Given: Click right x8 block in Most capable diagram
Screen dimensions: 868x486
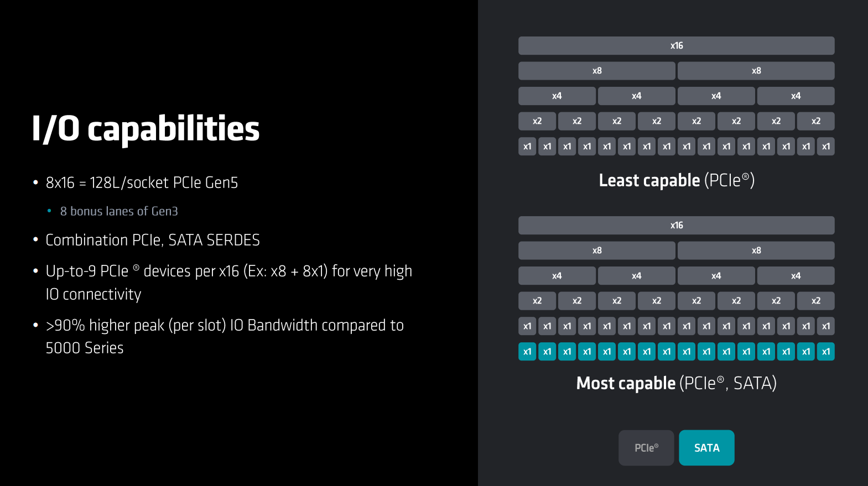Looking at the screenshot, I should click(x=756, y=250).
